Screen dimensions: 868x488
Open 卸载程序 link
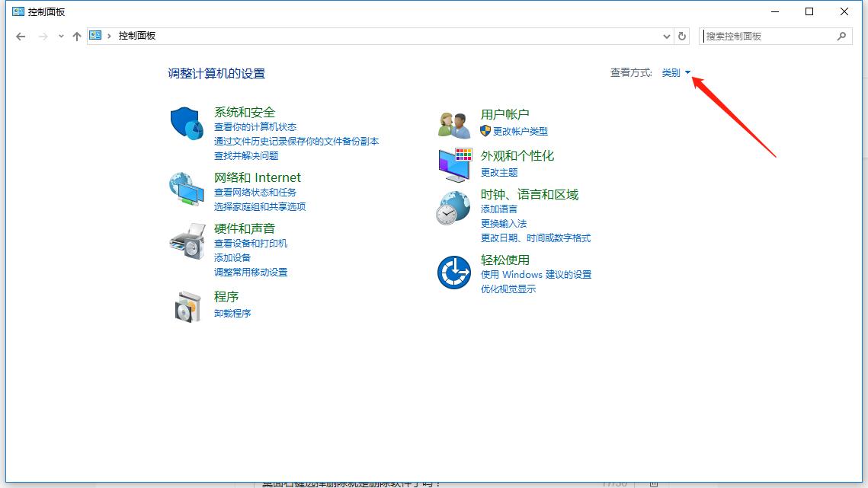232,312
